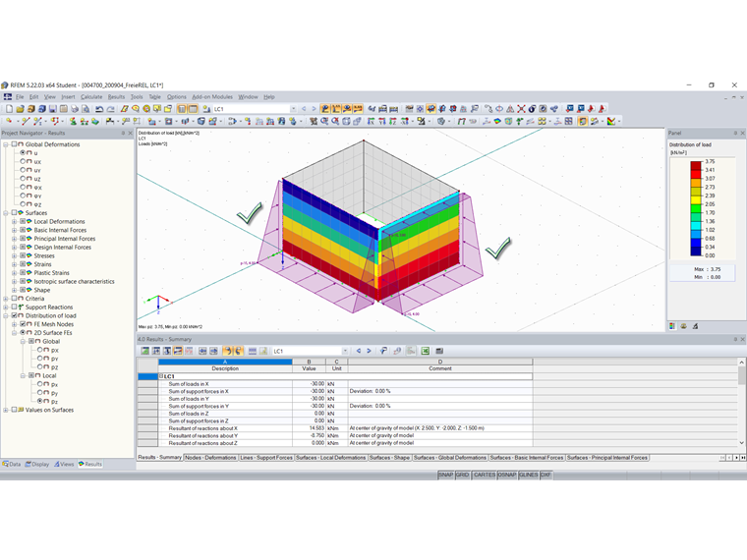747x560 pixels.
Task: Click the balance scale icon below panel legend
Action: point(684,326)
